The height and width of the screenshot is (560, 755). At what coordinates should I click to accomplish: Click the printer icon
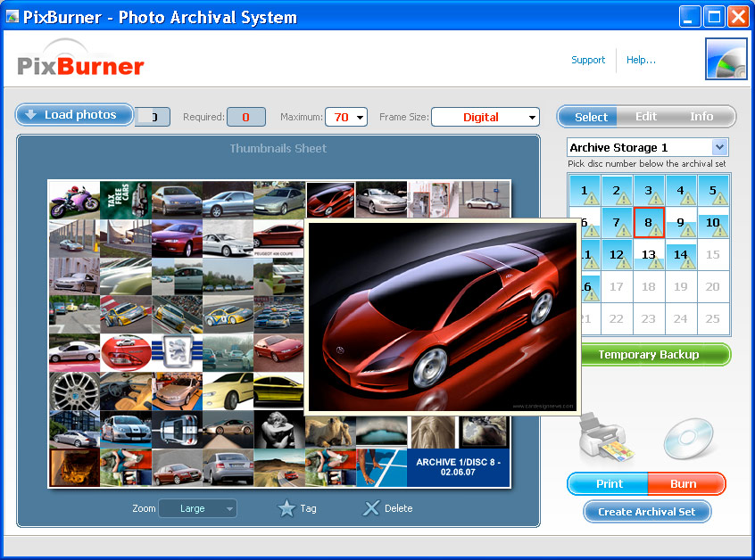[x=607, y=439]
